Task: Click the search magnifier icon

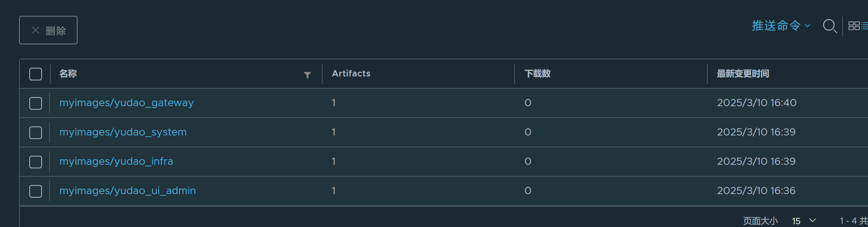Action: coord(829,26)
